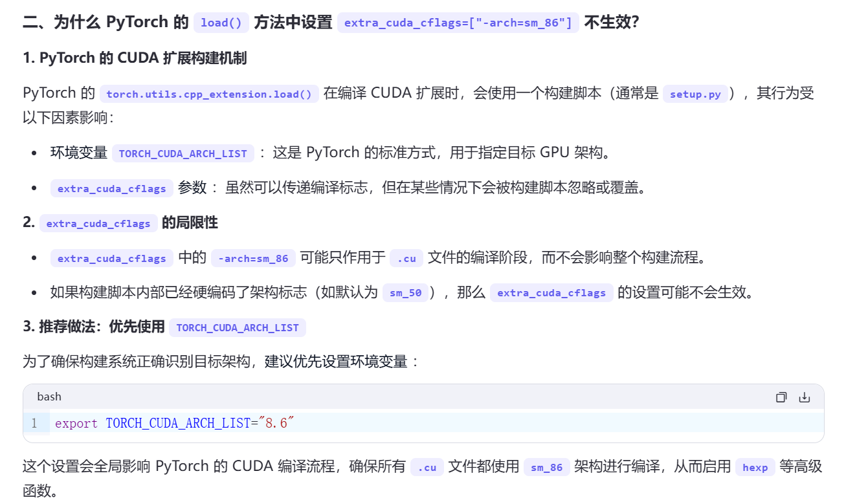Click extra_cuda_cflags in the section 2 heading

tap(98, 223)
